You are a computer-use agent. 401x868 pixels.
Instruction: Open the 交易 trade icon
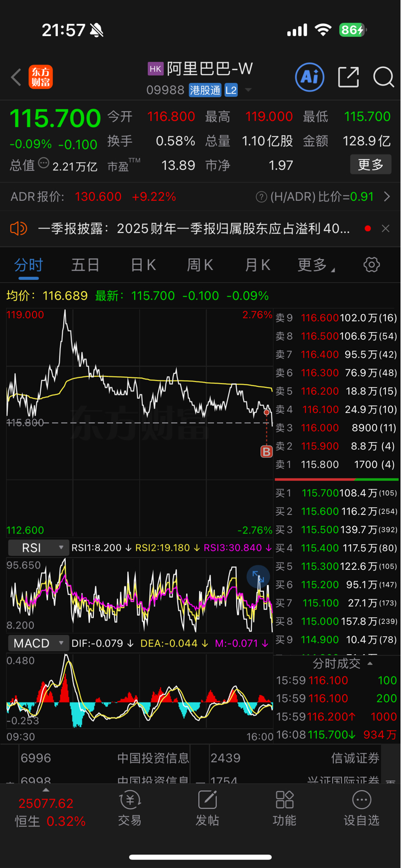(129, 809)
